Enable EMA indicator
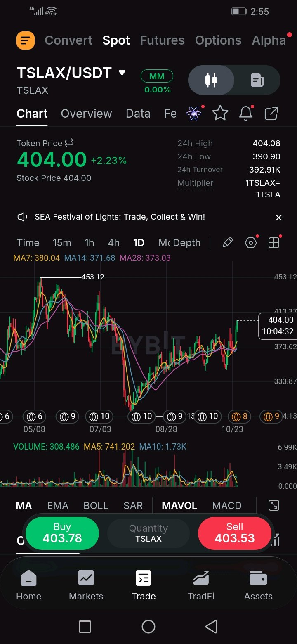The height and width of the screenshot is (644, 297). pos(58,506)
